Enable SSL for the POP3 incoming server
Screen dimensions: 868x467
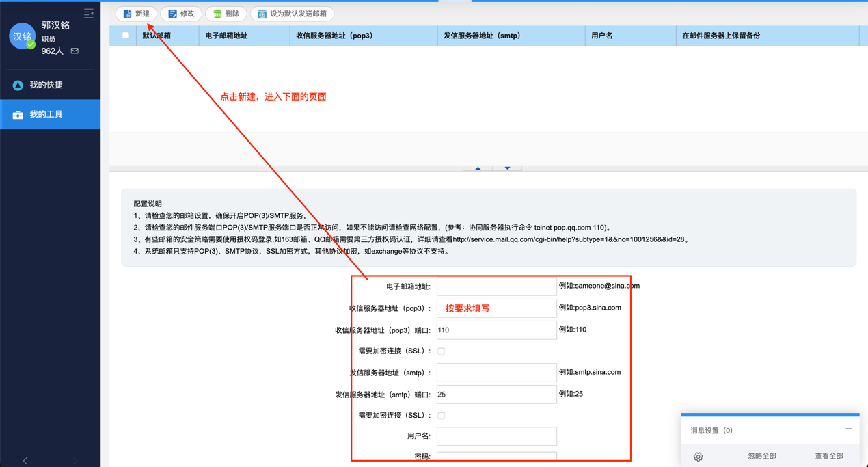[x=441, y=350]
